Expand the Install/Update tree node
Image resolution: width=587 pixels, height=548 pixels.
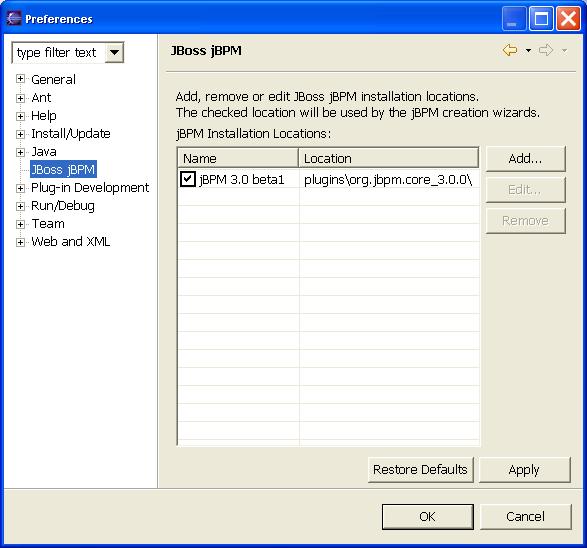pyautogui.click(x=20, y=134)
